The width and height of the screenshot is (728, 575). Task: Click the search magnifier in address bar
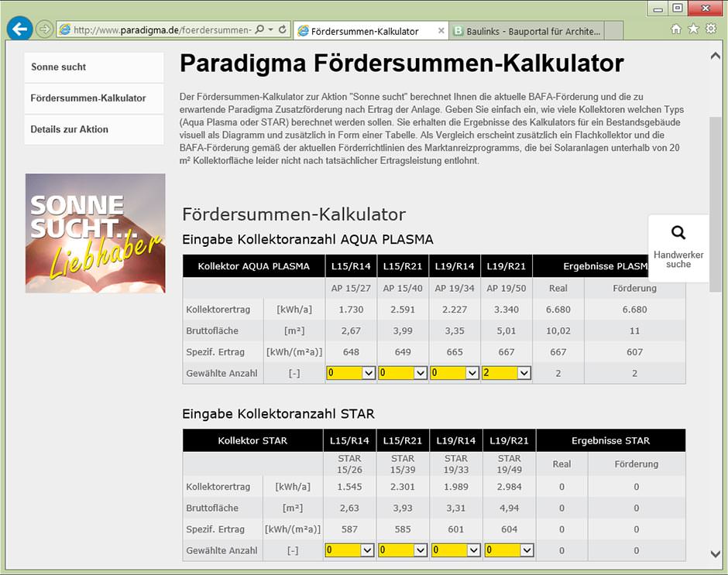coord(260,29)
